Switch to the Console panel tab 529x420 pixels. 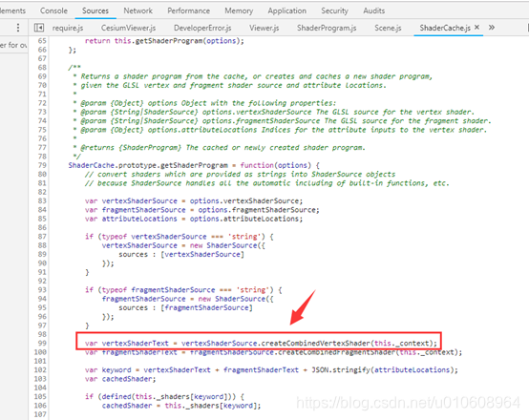click(x=53, y=10)
